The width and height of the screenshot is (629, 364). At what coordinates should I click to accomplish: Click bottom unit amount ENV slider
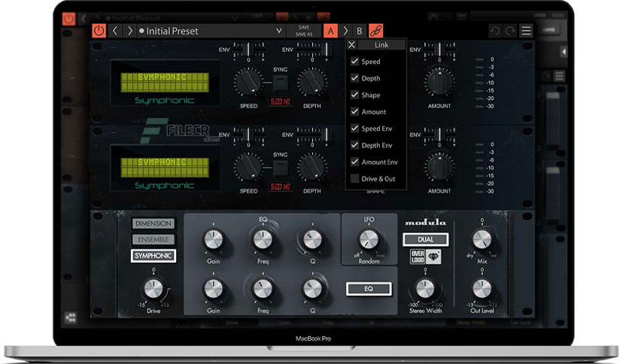tap(439, 135)
